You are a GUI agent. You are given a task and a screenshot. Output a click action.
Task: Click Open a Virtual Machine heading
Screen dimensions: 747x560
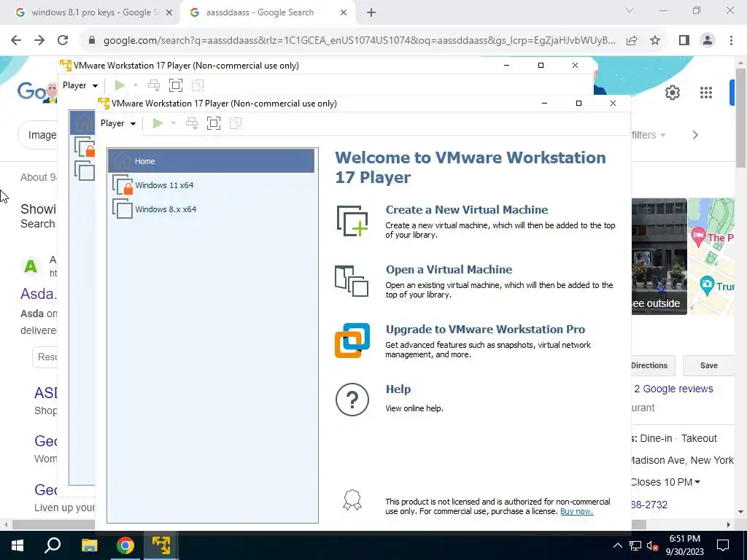click(449, 270)
